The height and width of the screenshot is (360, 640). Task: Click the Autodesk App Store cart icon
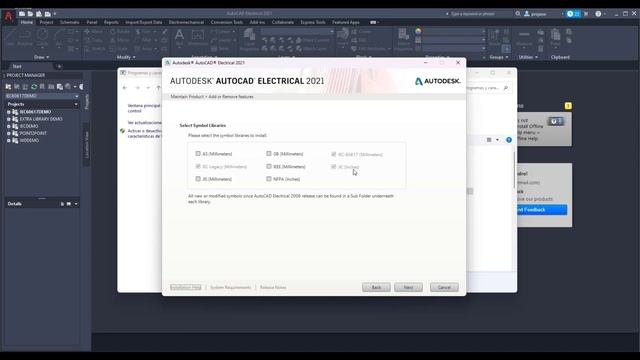coord(586,14)
